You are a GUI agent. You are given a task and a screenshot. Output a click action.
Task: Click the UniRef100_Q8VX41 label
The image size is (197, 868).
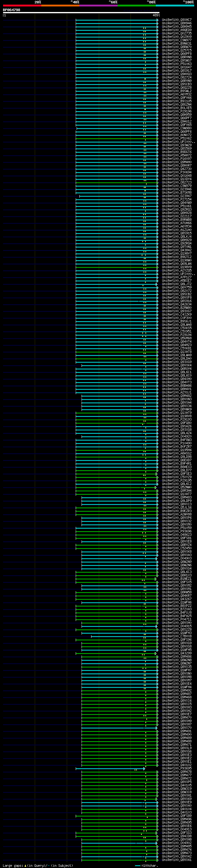[177, 860]
